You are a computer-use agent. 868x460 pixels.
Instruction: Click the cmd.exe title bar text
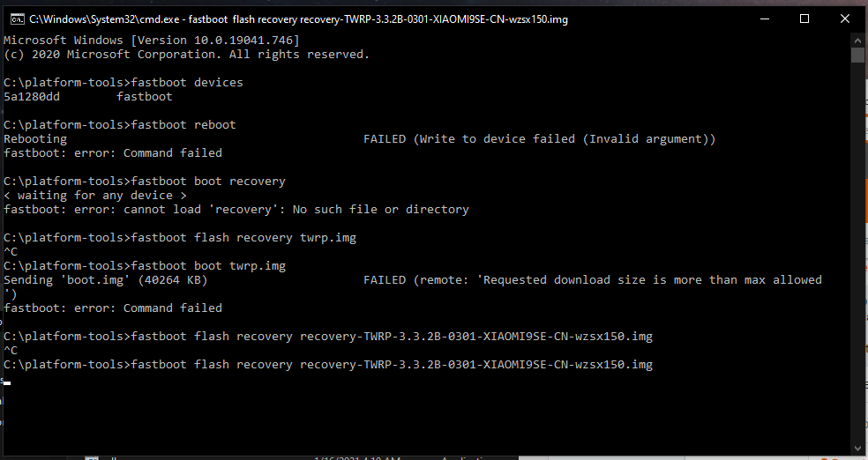pos(298,19)
